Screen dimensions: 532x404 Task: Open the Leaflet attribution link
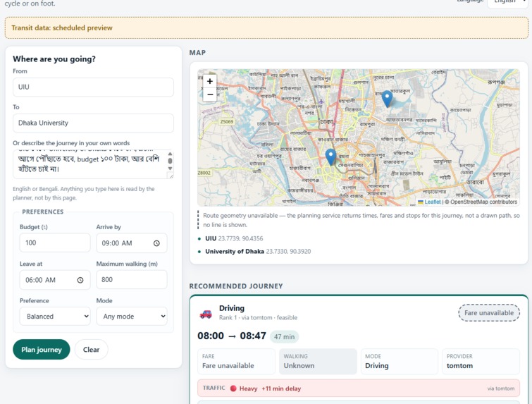pos(433,202)
